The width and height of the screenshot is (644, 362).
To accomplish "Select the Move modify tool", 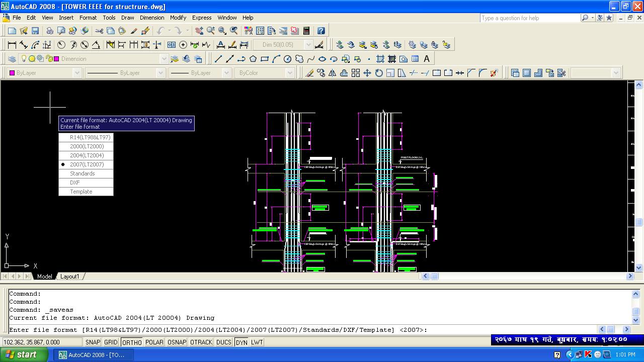I will pos(367,73).
